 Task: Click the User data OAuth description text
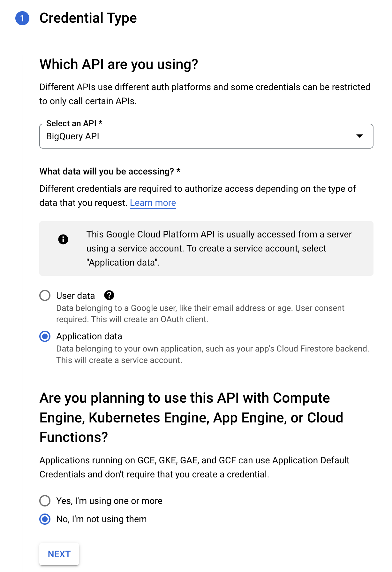click(x=200, y=313)
